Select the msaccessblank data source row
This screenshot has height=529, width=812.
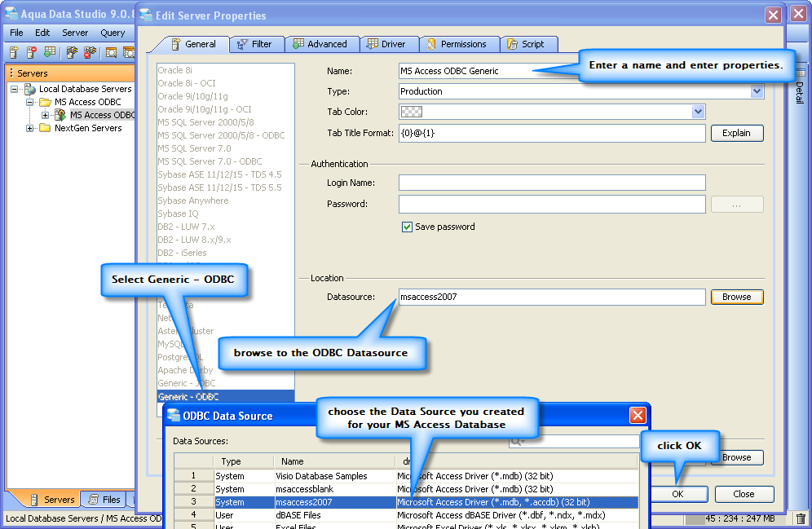coord(406,489)
